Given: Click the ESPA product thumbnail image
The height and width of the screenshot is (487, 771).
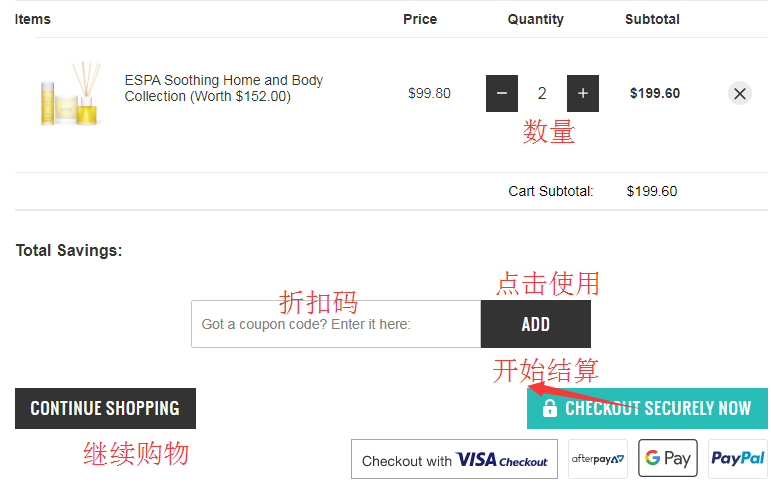Looking at the screenshot, I should 70,94.
